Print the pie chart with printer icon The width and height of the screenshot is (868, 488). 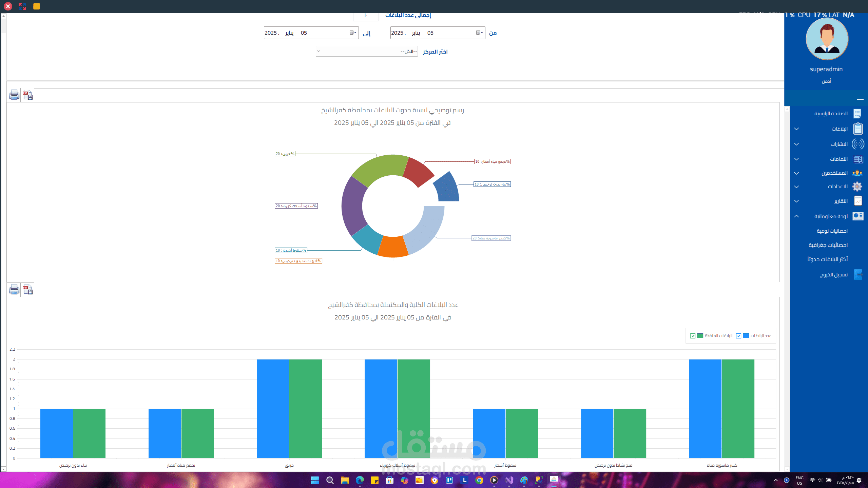tap(14, 95)
